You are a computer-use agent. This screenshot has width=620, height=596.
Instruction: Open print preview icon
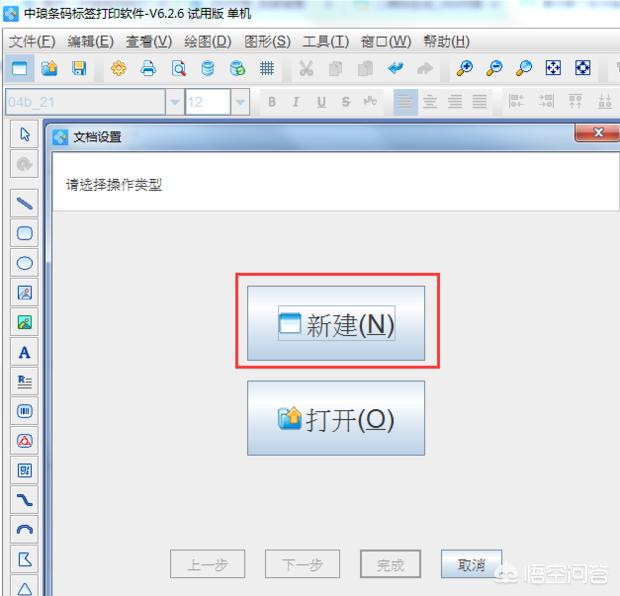pyautogui.click(x=178, y=69)
